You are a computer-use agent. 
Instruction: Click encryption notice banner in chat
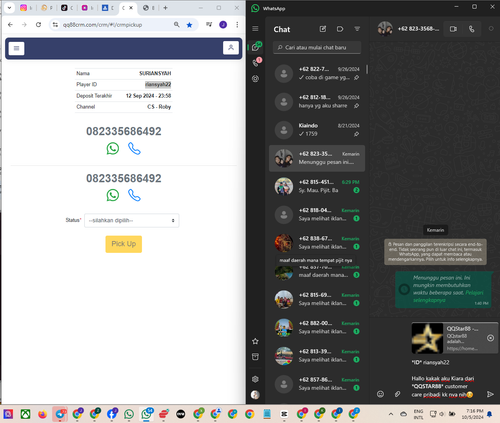tap(435, 252)
